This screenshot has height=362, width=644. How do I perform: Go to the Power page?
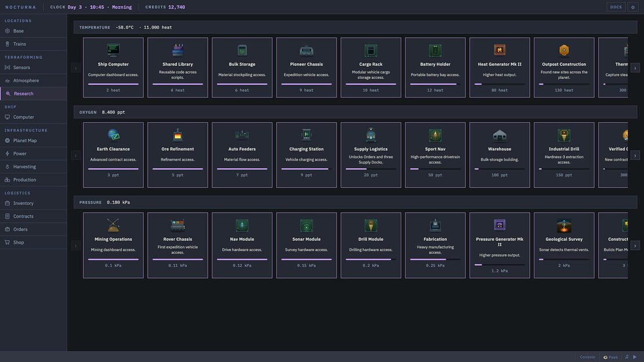click(33, 154)
